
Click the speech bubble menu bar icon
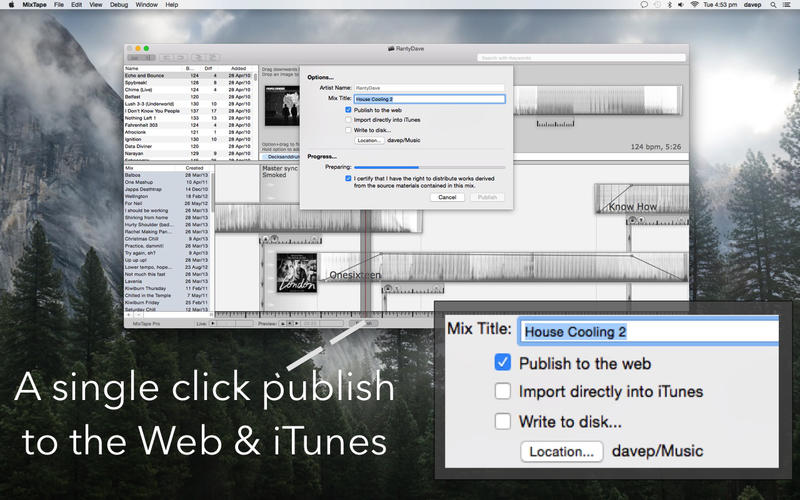644,5
